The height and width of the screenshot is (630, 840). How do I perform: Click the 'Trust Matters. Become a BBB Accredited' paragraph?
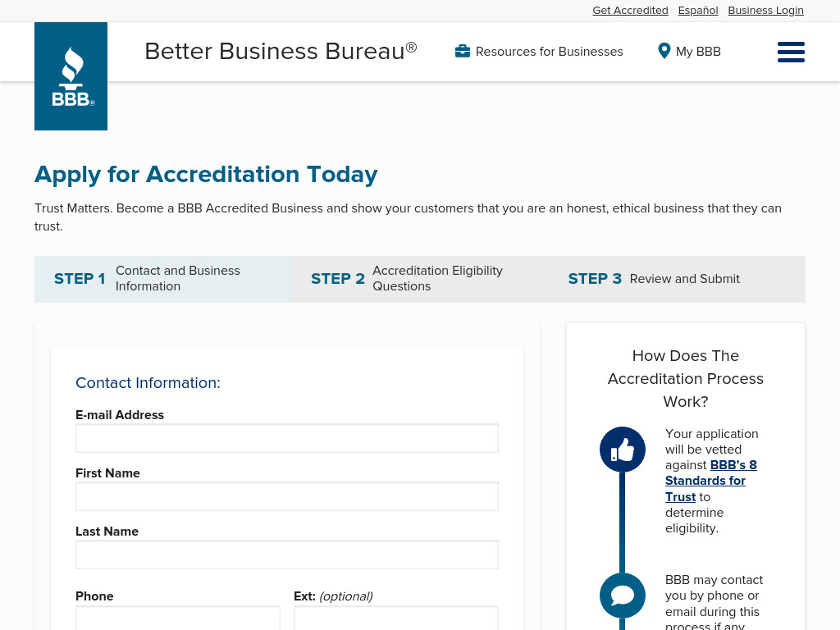point(408,217)
